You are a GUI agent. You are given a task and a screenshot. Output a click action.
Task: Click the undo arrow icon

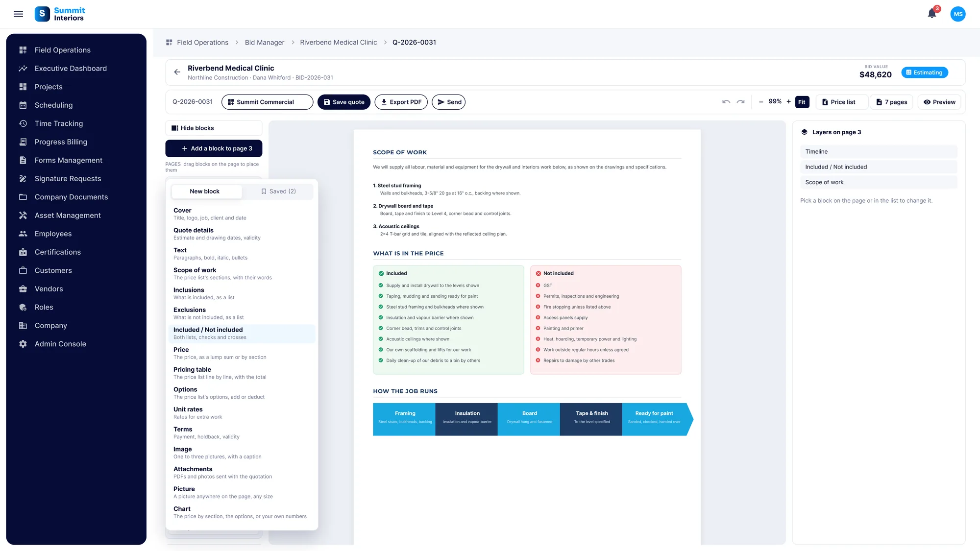[x=726, y=102]
